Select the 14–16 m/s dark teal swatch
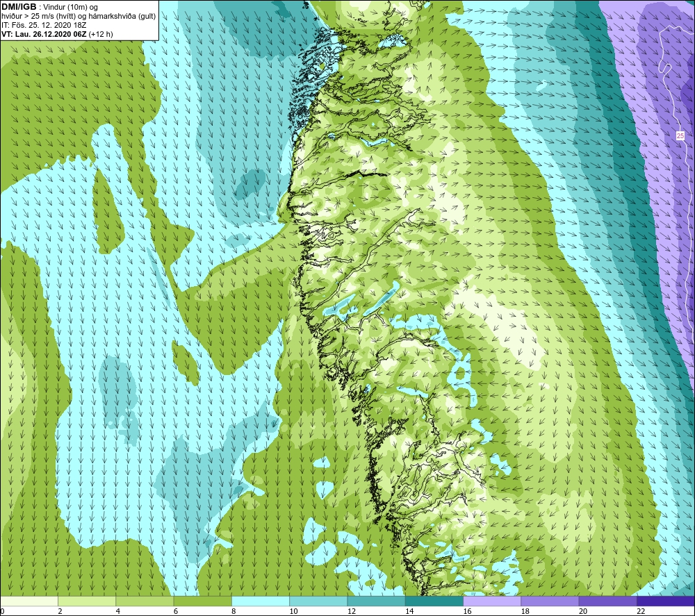Image resolution: width=695 pixels, height=616 pixels. coord(434,601)
